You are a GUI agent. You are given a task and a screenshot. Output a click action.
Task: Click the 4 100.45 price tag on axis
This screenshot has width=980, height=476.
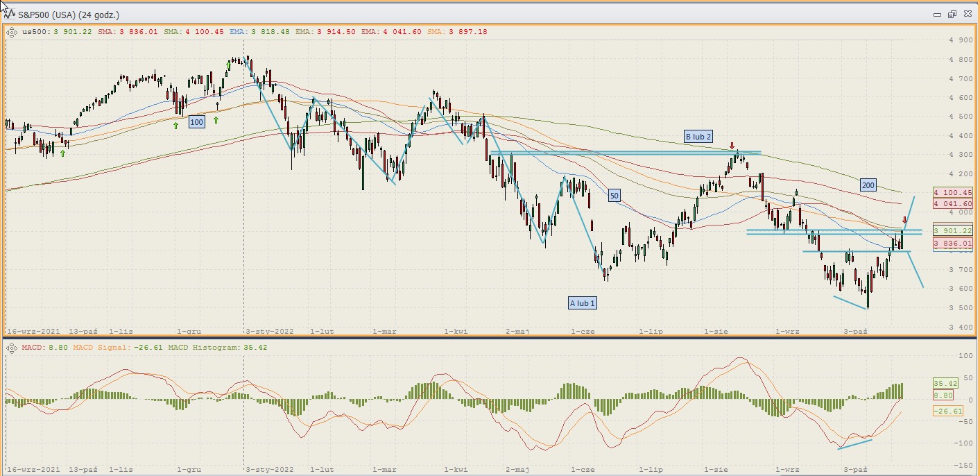(952, 192)
